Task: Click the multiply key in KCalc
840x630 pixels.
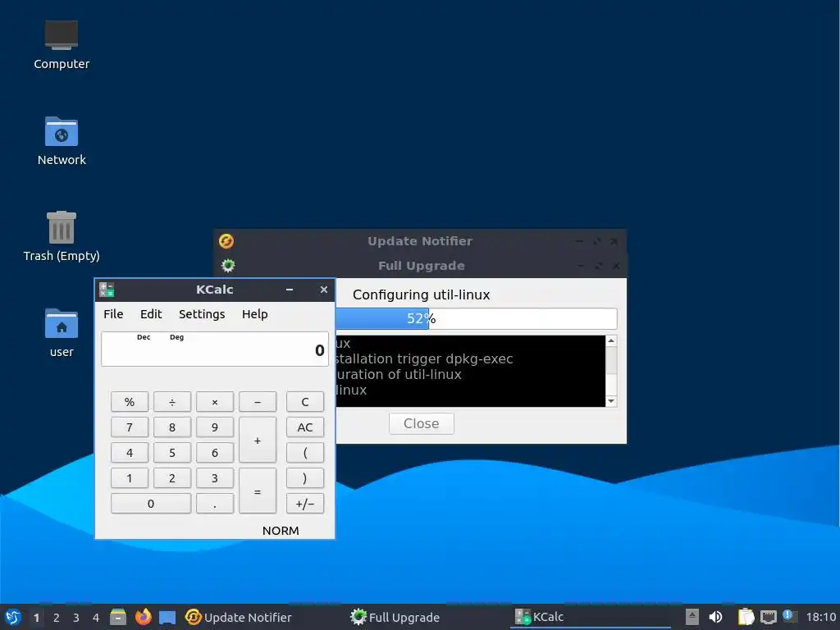Action: (x=214, y=402)
